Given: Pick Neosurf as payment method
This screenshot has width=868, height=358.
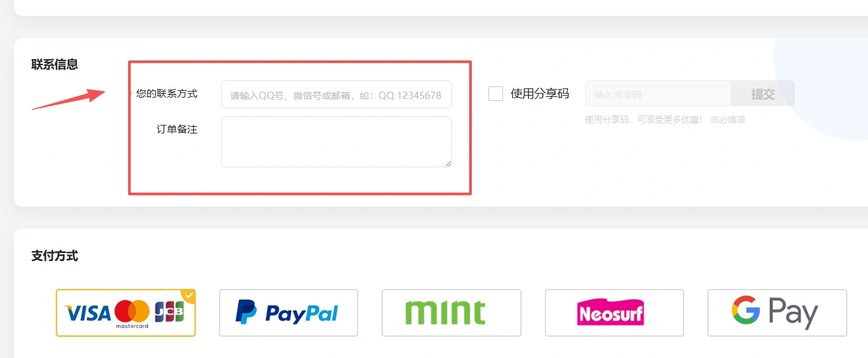Looking at the screenshot, I should tap(615, 313).
